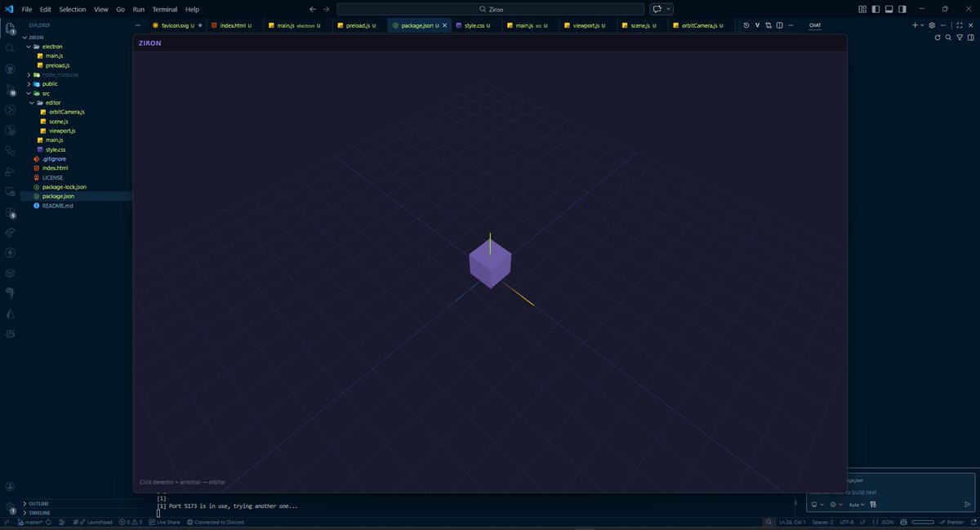Click Prettier in status bar
This screenshot has height=530, width=980.
pos(951,522)
